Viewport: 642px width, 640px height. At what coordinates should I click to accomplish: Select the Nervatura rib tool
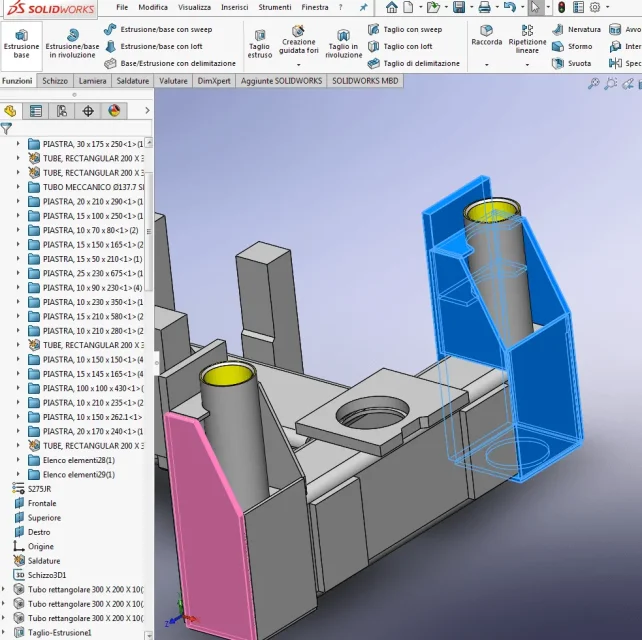(576, 29)
